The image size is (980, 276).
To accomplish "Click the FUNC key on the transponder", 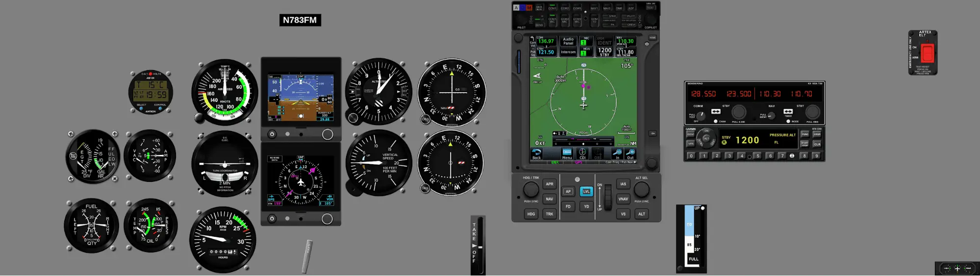I will coord(804,134).
